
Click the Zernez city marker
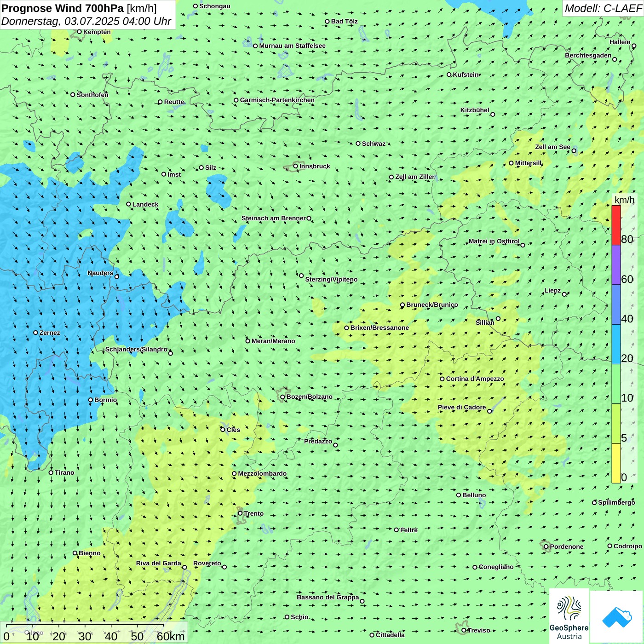point(36,333)
